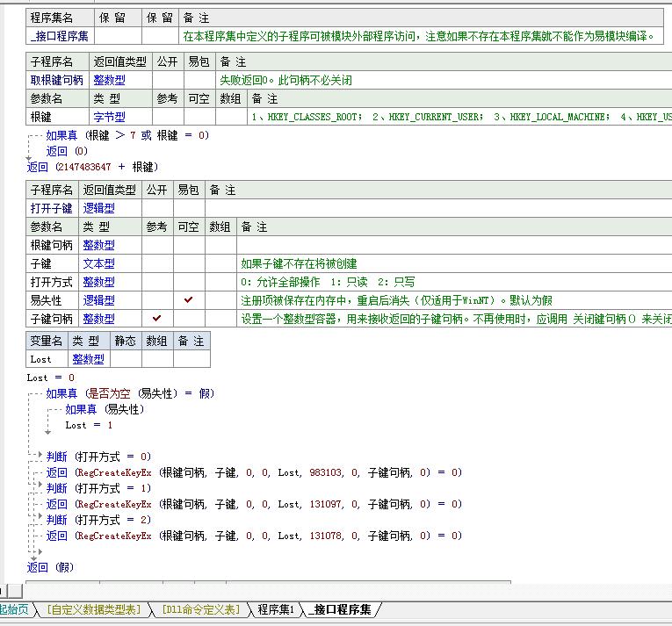The image size is (672, 626).
Task: Click the line 返回 (2147483647 + 根键)
Action: pyautogui.click(x=92, y=167)
